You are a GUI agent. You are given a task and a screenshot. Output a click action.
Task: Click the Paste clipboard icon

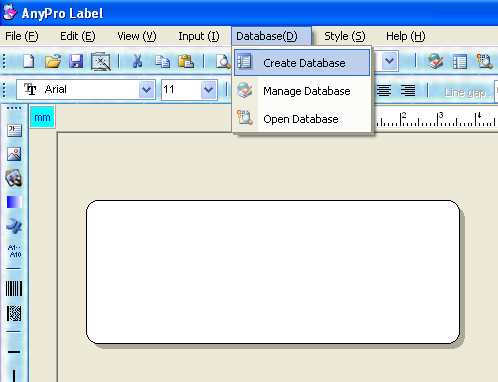tap(186, 61)
